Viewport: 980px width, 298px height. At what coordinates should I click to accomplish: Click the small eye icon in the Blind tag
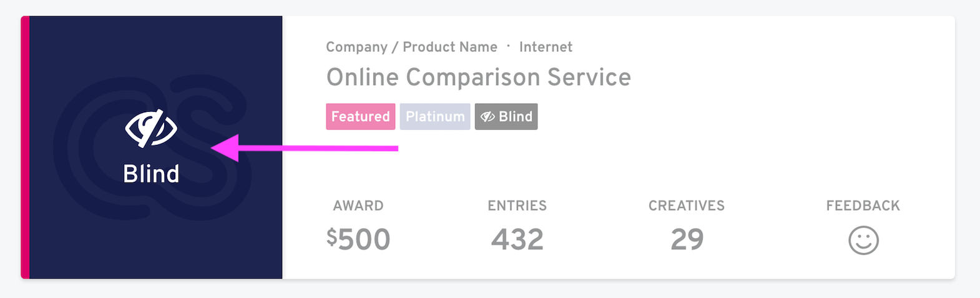tap(488, 117)
